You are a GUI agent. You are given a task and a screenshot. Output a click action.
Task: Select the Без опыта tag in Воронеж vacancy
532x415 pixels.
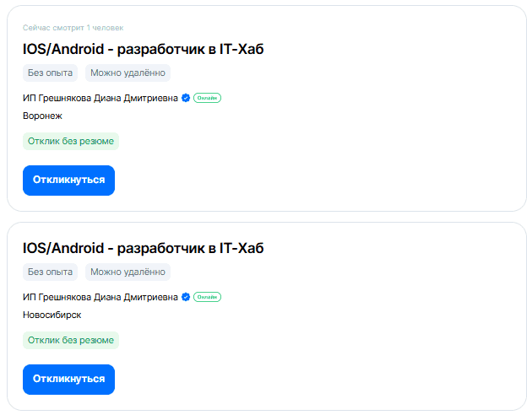(x=50, y=73)
